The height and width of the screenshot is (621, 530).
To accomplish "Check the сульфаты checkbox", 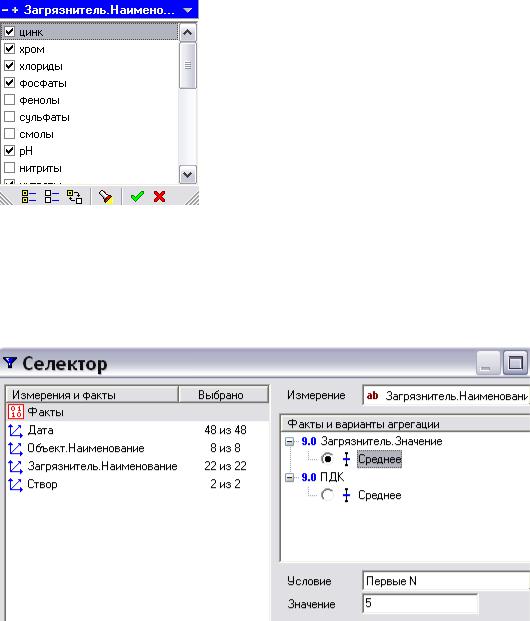I will pyautogui.click(x=9, y=117).
